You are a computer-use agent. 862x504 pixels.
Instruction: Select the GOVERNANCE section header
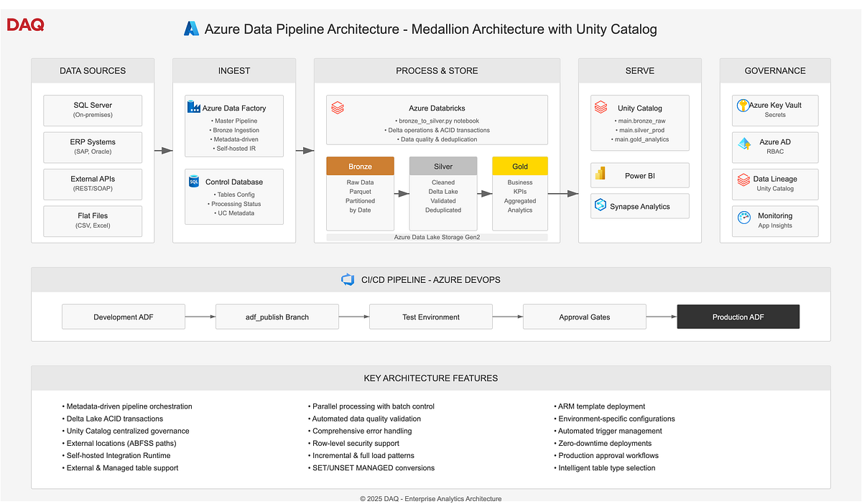[x=774, y=70]
